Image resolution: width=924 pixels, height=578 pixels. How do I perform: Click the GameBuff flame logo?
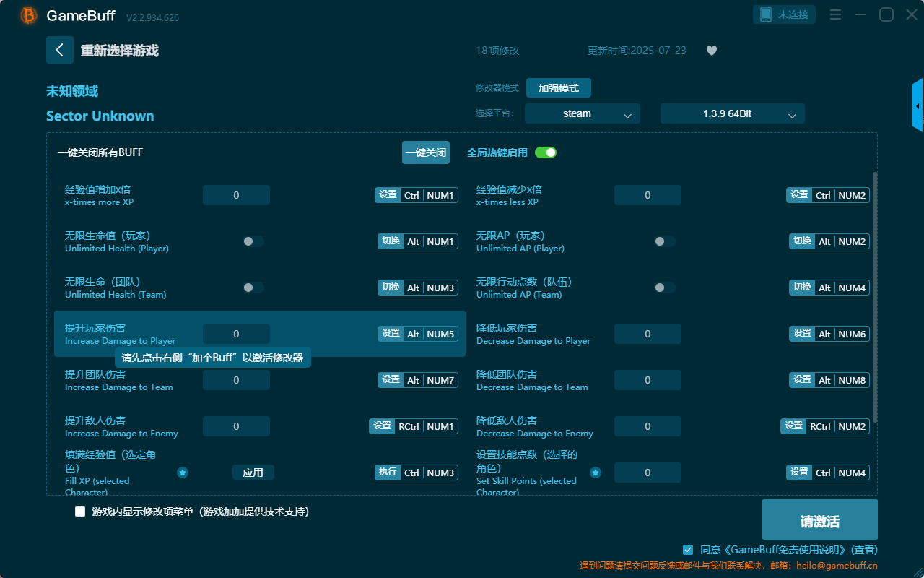[x=27, y=14]
